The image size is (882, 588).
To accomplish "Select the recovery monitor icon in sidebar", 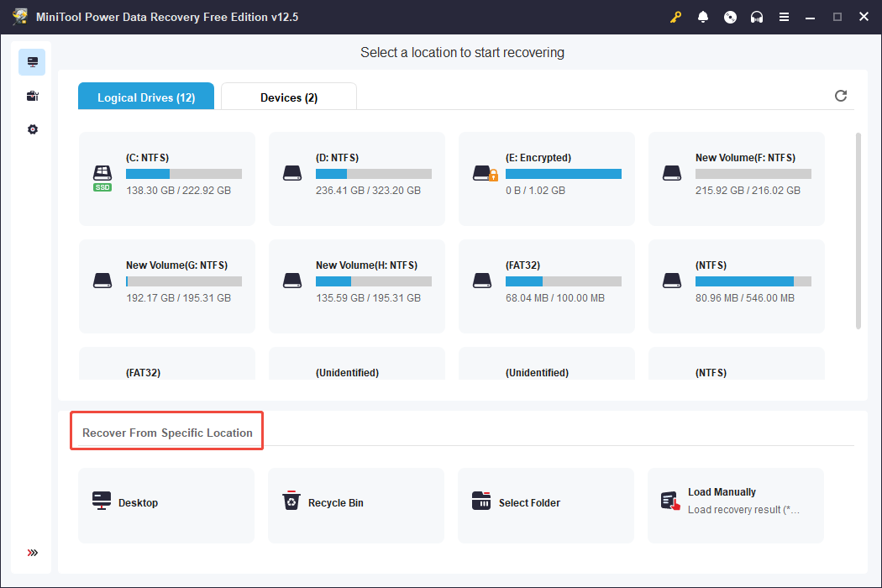I will 32,62.
